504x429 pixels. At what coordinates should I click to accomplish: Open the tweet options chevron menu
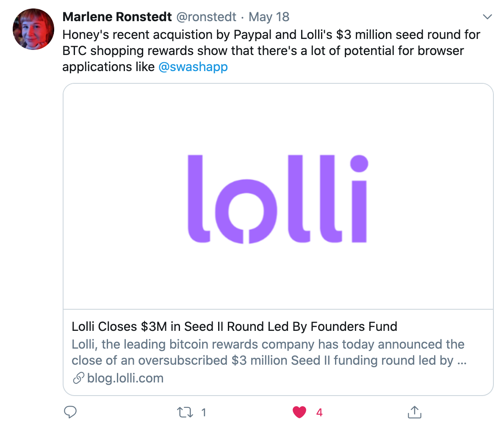[487, 17]
